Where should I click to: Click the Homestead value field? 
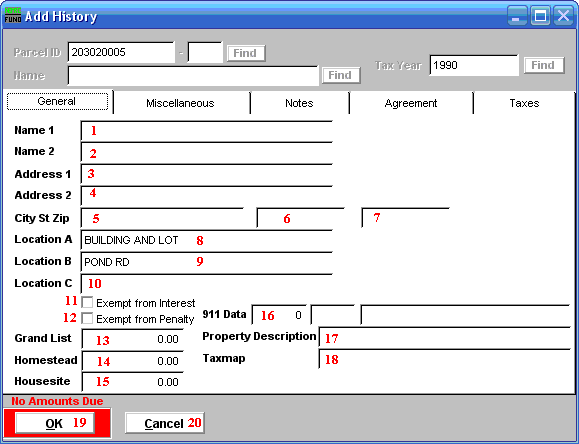coord(133,361)
